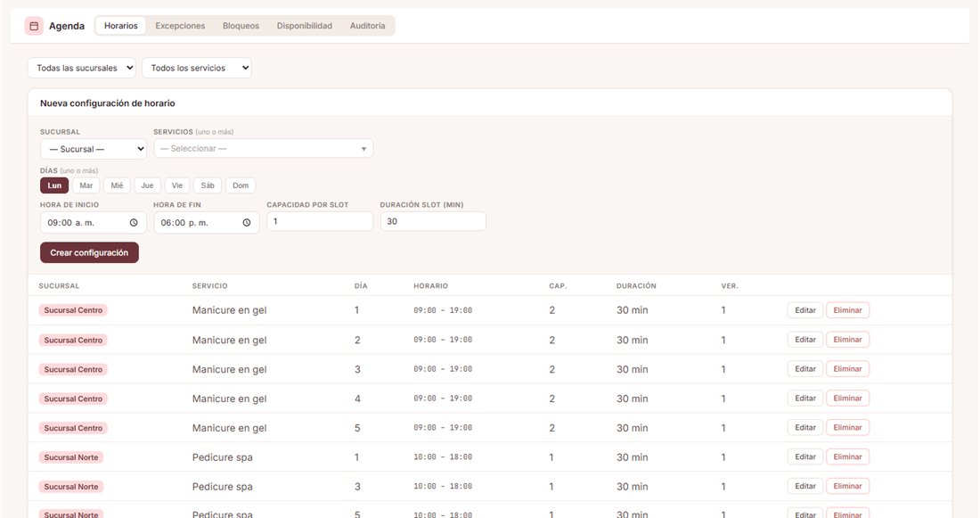Toggle the Lun day chip
Screen dimensions: 980x518
point(54,185)
